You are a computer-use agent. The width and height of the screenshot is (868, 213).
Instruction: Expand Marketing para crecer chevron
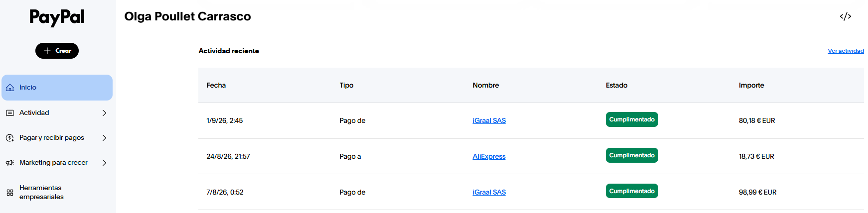click(104, 163)
